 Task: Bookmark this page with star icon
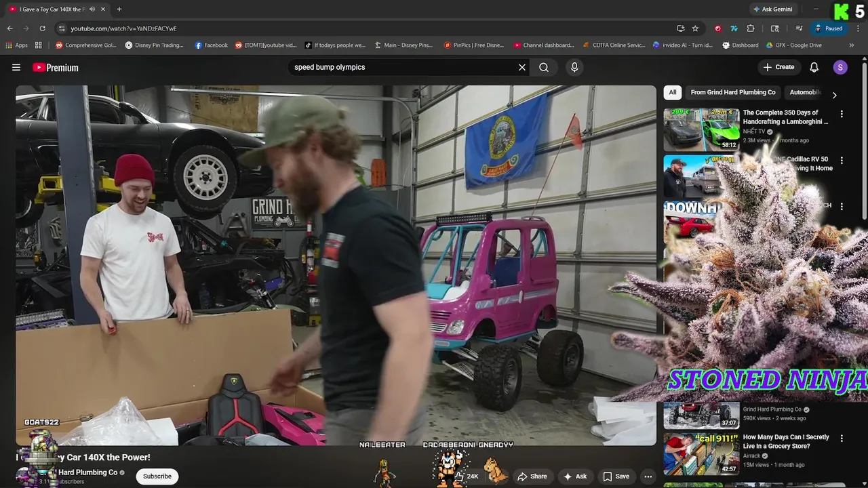tap(695, 28)
